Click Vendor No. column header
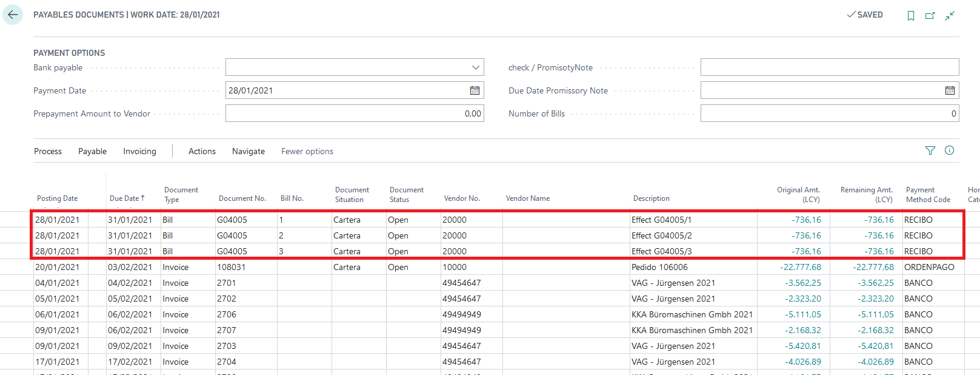980x375 pixels. tap(462, 198)
